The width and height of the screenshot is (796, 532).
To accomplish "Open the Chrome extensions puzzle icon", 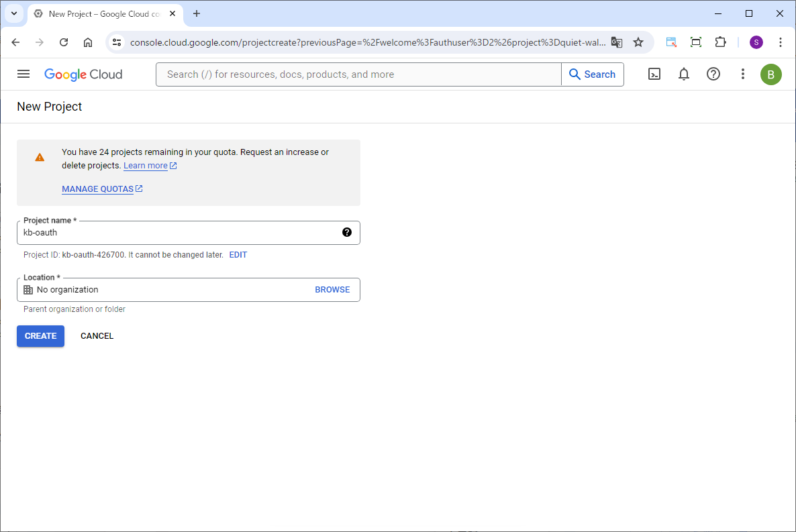I will pyautogui.click(x=720, y=42).
